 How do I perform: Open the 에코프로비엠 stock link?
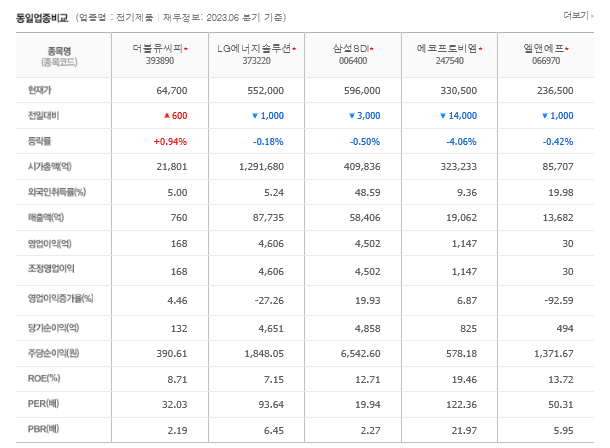coord(447,48)
